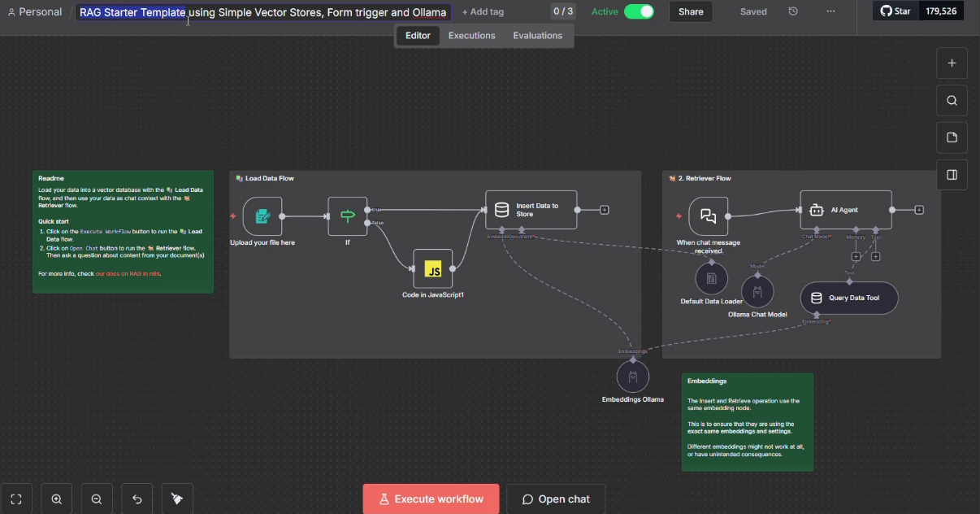This screenshot has height=514, width=980.
Task: Select the If condition node
Action: [348, 216]
